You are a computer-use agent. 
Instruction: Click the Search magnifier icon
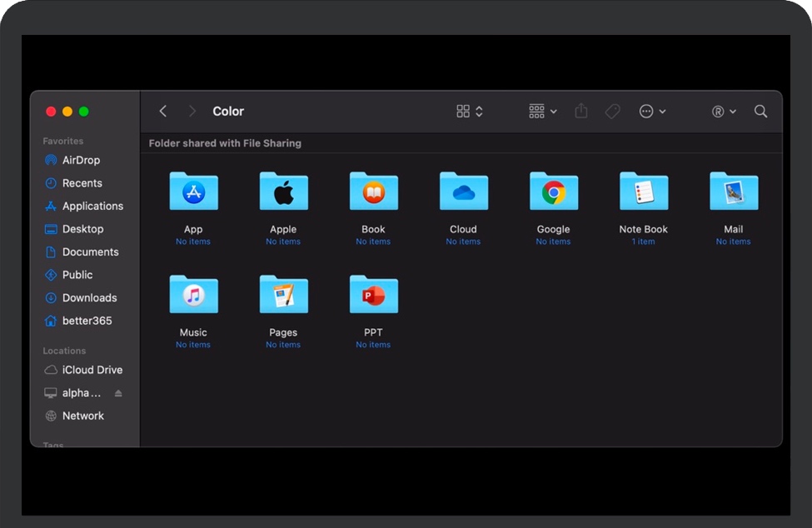coord(760,112)
